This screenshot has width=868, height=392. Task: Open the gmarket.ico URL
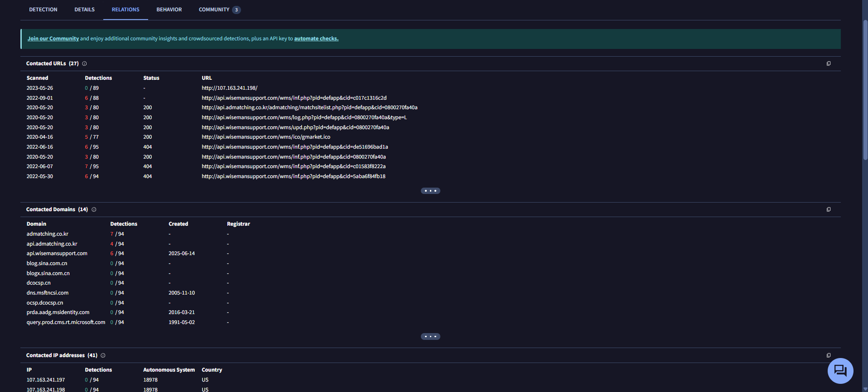point(266,137)
